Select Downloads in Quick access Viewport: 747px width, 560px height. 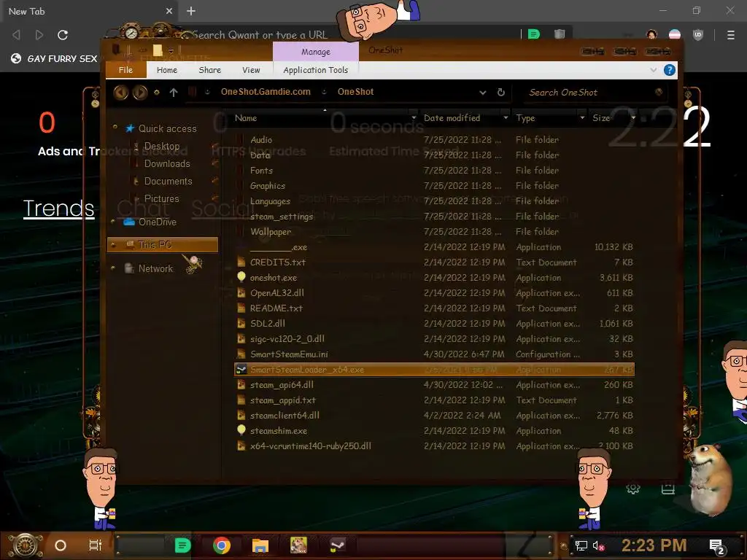coord(167,163)
